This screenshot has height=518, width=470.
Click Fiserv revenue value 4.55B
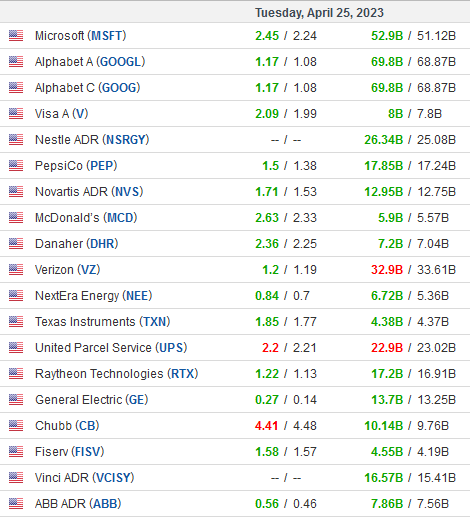pyautogui.click(x=387, y=452)
